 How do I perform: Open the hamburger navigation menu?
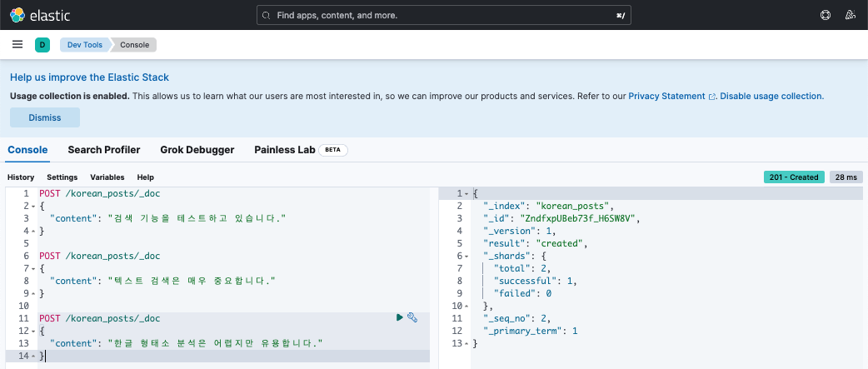[17, 44]
